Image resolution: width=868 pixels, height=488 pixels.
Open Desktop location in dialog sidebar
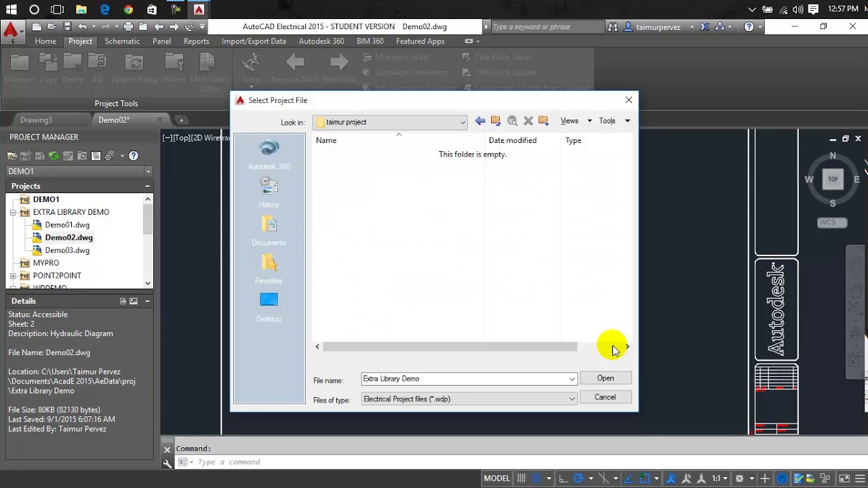[x=269, y=306]
